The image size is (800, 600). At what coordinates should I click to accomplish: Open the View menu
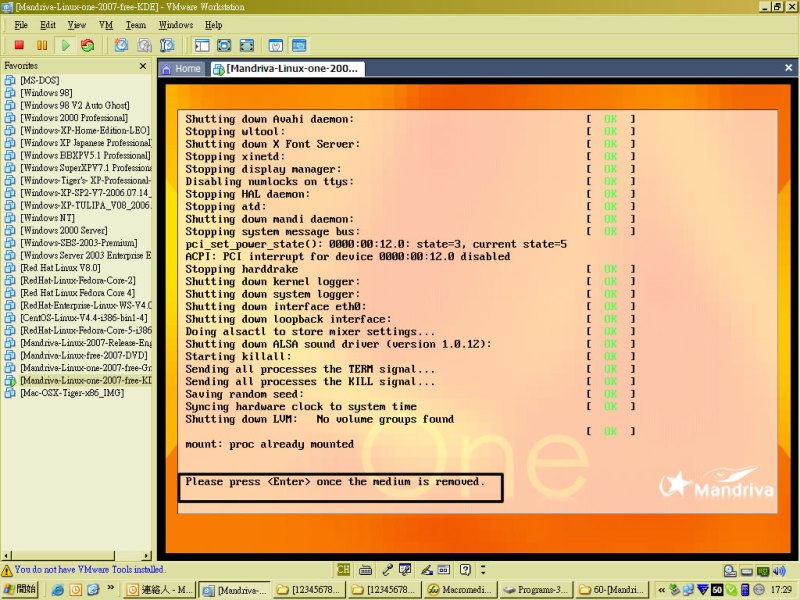click(x=77, y=25)
